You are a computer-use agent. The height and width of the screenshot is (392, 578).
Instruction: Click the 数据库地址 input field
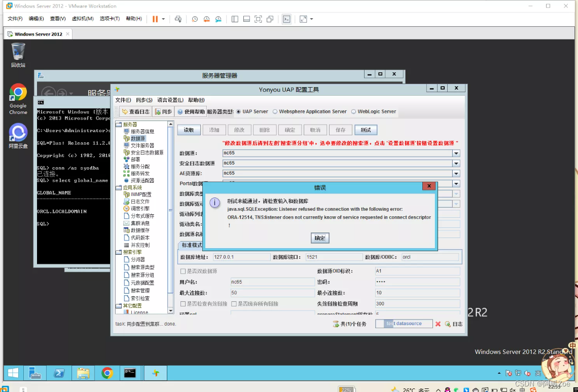click(241, 257)
